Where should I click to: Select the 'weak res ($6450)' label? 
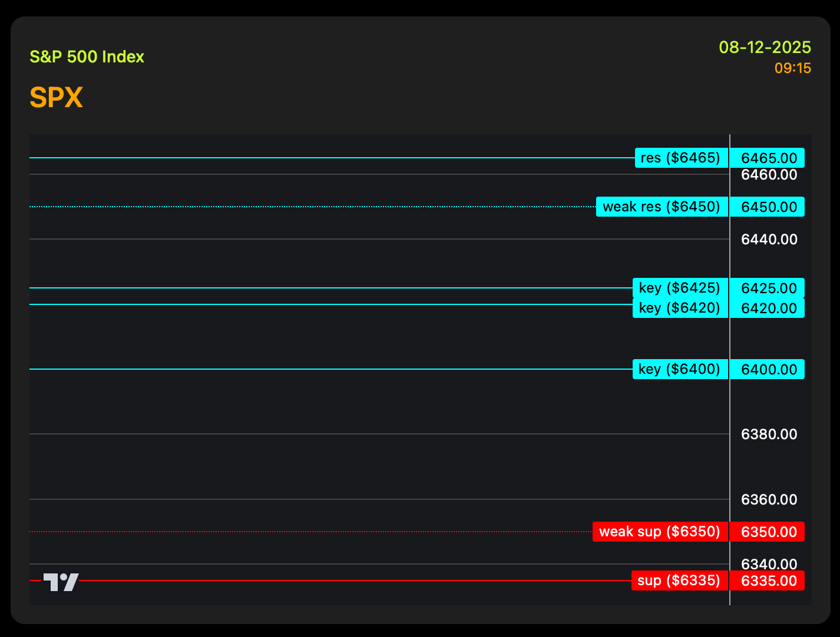662,207
